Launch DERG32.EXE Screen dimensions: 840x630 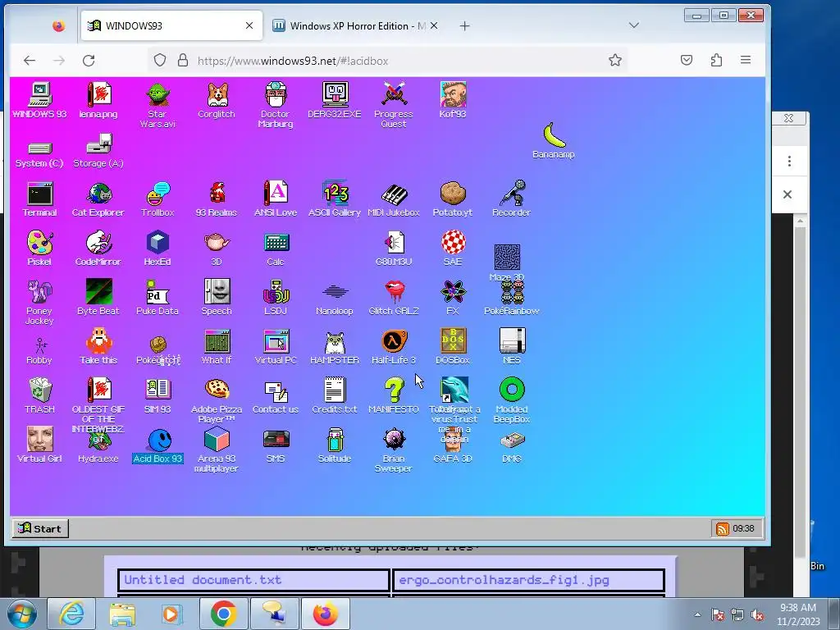pos(335,95)
